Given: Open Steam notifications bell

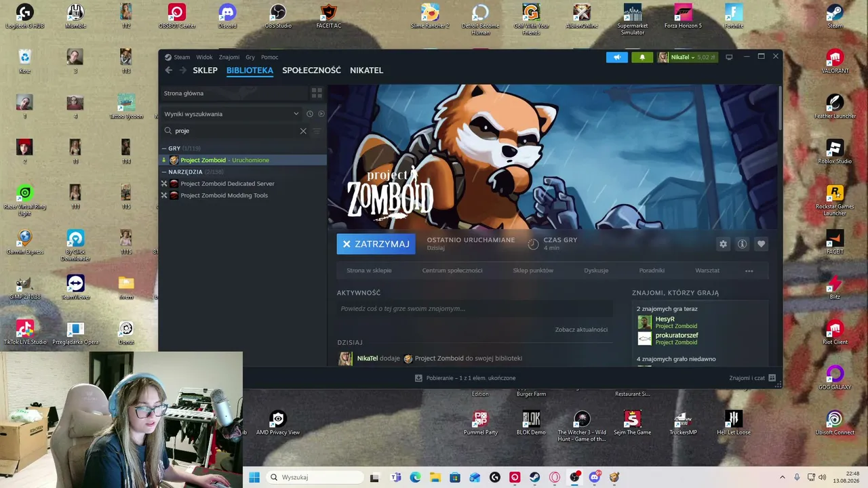Looking at the screenshot, I should pos(642,58).
